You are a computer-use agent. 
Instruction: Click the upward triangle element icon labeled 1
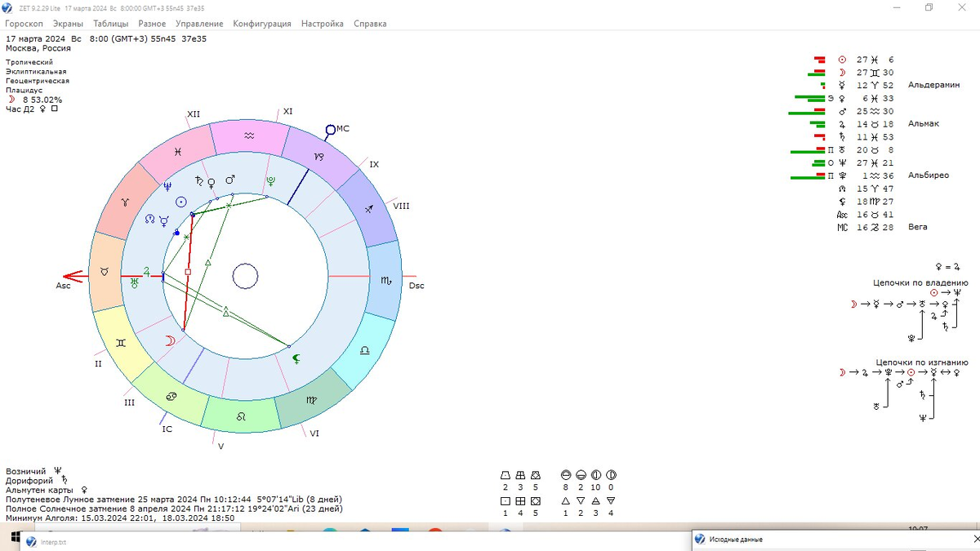pos(565,500)
